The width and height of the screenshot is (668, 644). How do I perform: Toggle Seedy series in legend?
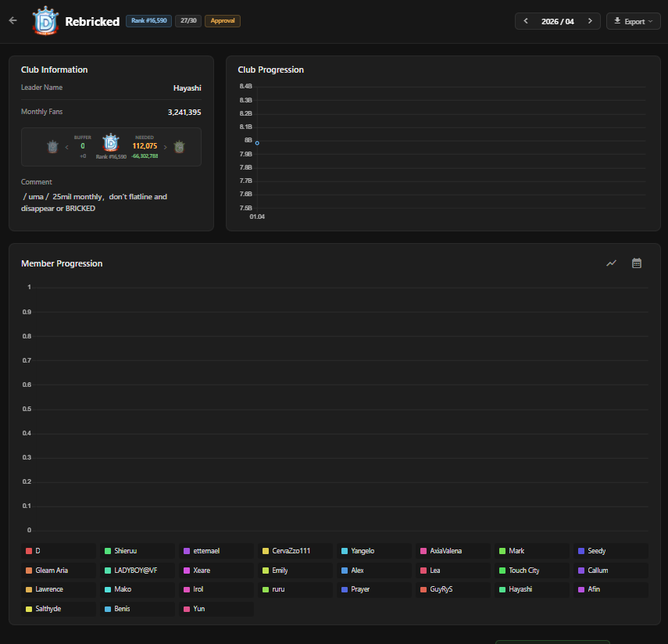(x=610, y=551)
